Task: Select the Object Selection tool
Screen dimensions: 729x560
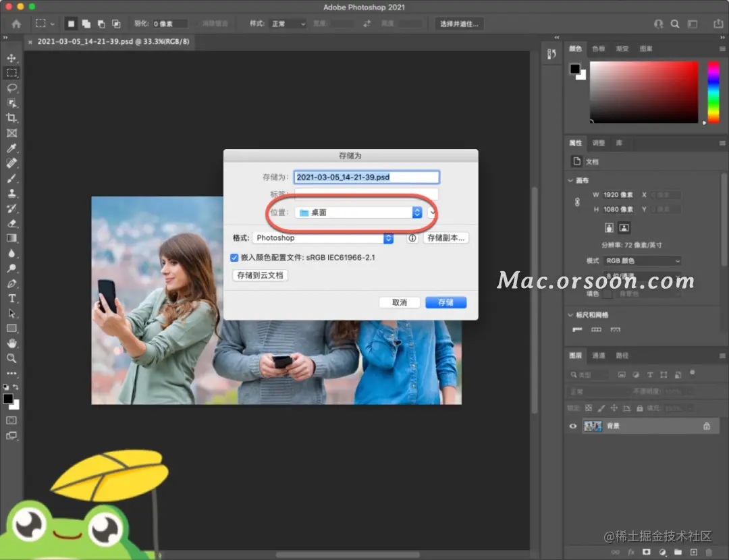Action: point(11,103)
